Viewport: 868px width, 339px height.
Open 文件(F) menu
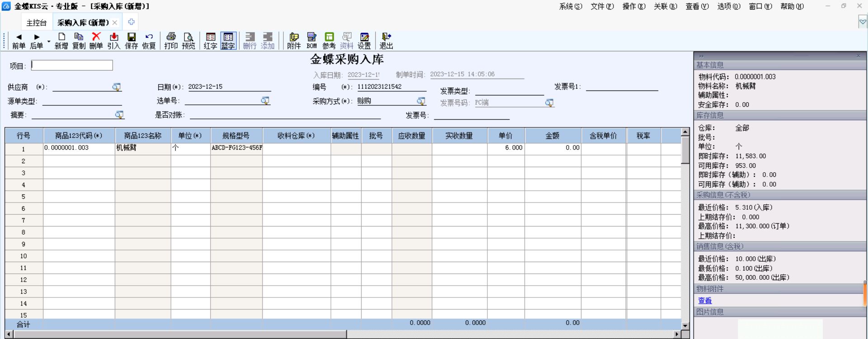[x=602, y=6]
